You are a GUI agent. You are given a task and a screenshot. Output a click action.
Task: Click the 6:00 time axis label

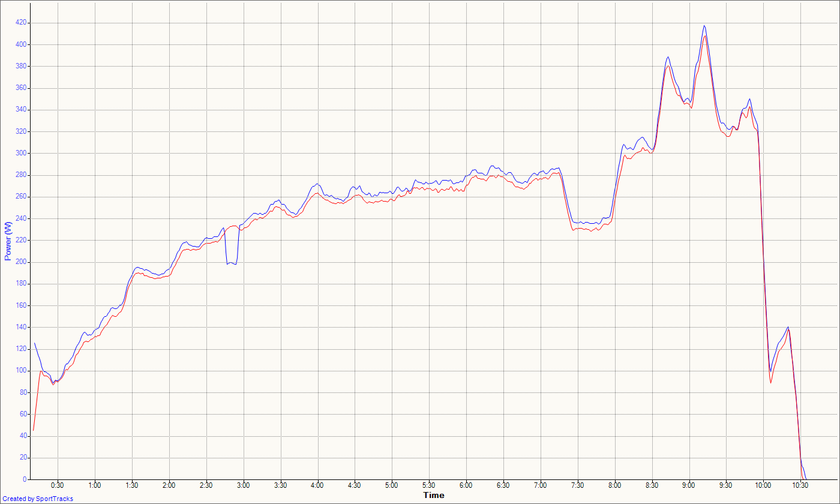click(x=466, y=485)
